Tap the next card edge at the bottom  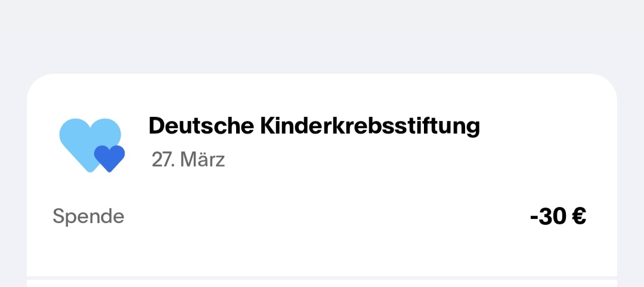[322, 283]
